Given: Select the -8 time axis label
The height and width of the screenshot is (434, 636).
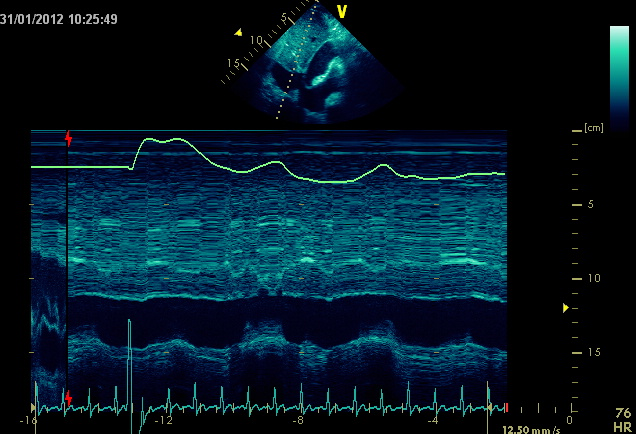Looking at the screenshot, I should click(x=297, y=420).
